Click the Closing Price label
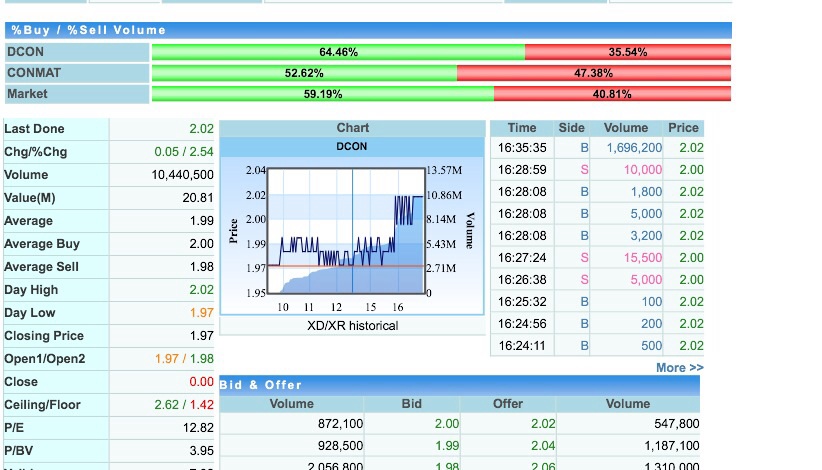This screenshot has width=822, height=470. (44, 336)
